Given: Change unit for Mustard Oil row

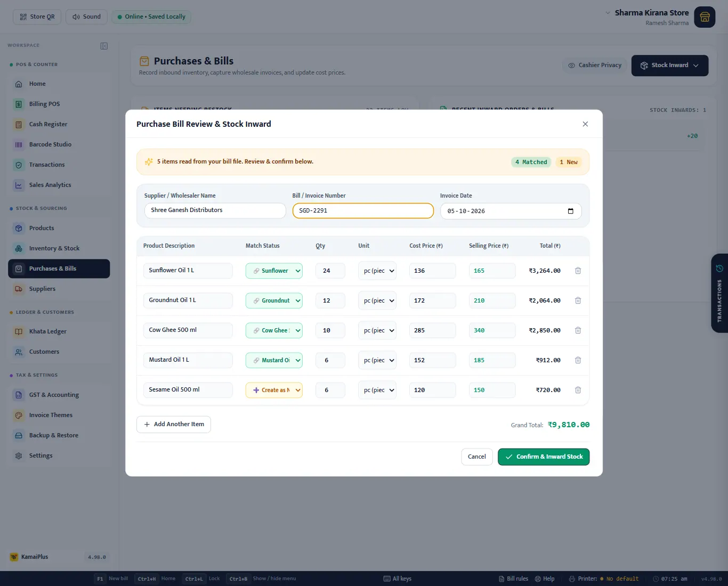Looking at the screenshot, I should pyautogui.click(x=377, y=360).
